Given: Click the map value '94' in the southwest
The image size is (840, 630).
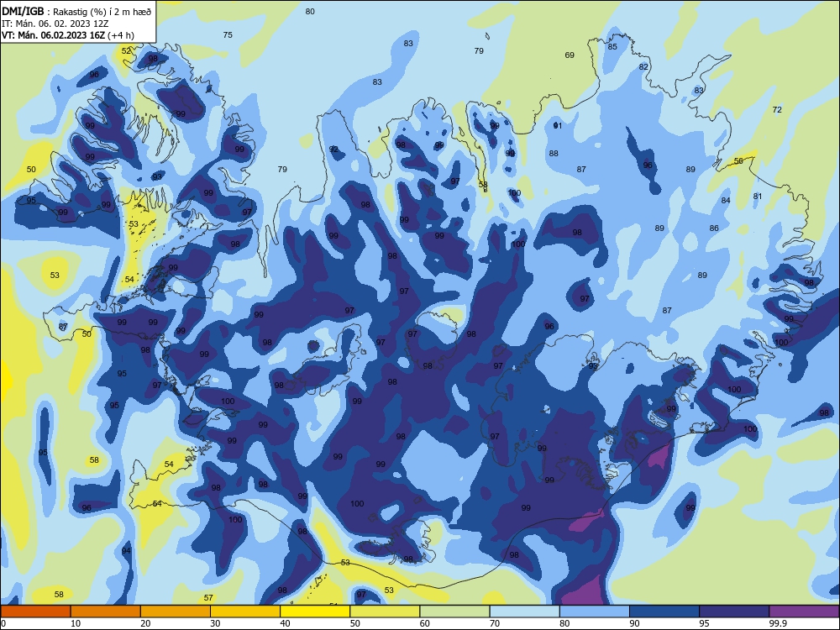Looking at the screenshot, I should 126,551.
